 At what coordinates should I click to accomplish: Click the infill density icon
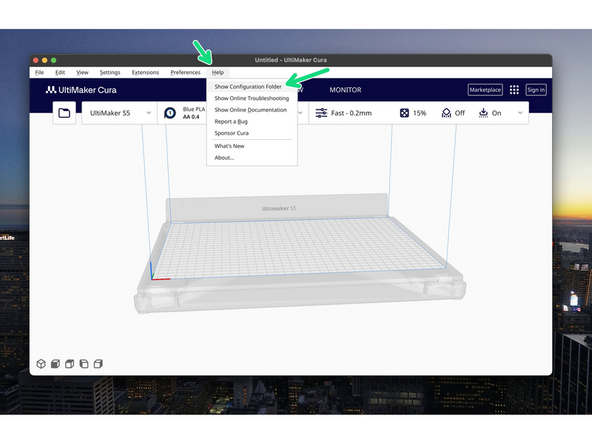(x=404, y=113)
